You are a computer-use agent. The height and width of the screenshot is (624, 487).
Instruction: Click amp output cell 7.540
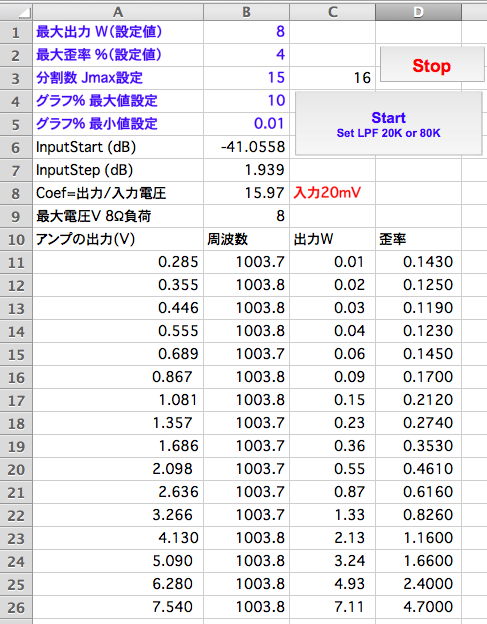click(118, 608)
